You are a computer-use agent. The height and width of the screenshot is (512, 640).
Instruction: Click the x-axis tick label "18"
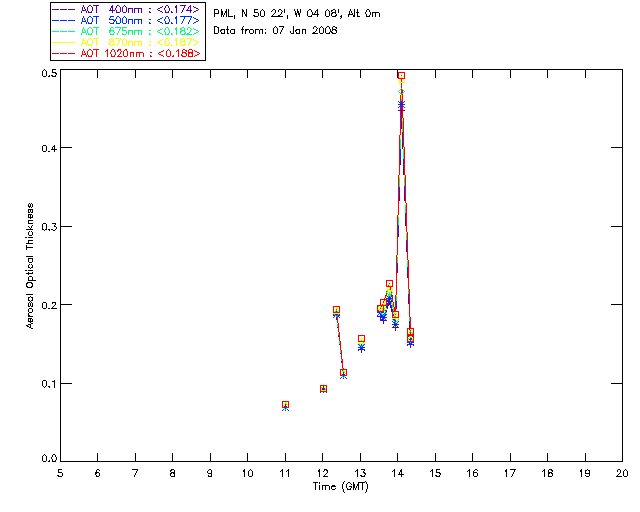coord(548,474)
